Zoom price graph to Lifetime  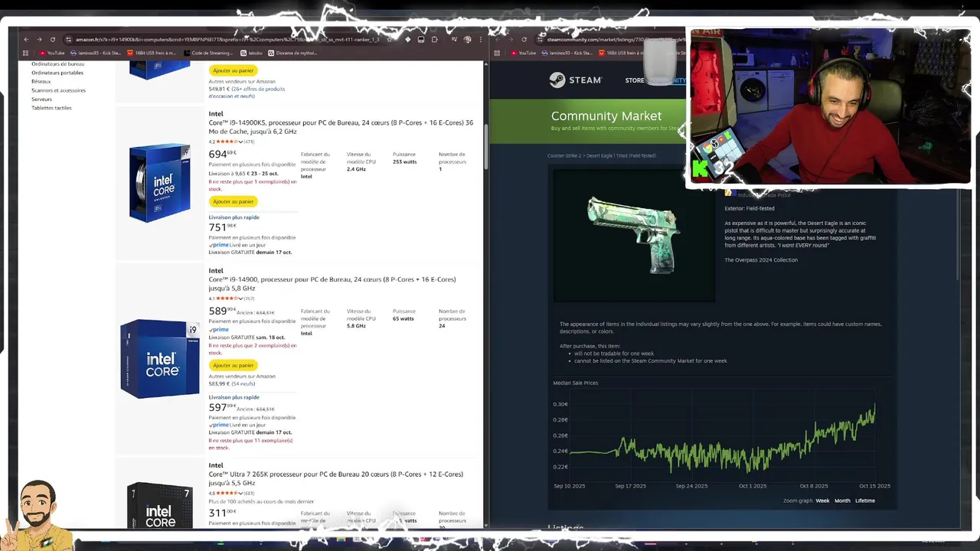[865, 500]
